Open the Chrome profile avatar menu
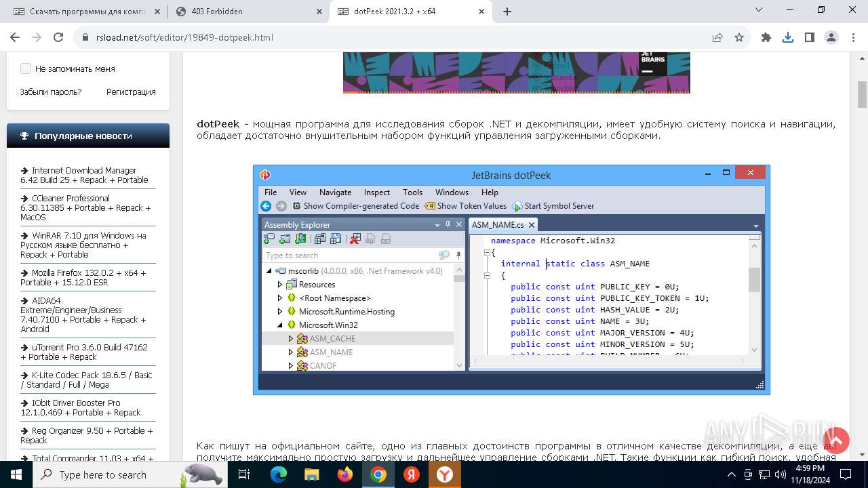The height and width of the screenshot is (488, 868). tap(831, 38)
